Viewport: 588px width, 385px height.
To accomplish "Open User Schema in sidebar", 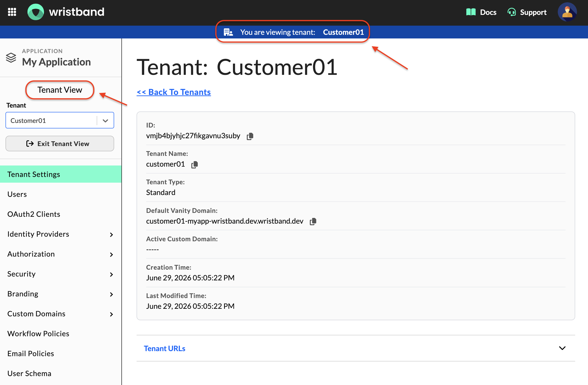I will 60,373.
